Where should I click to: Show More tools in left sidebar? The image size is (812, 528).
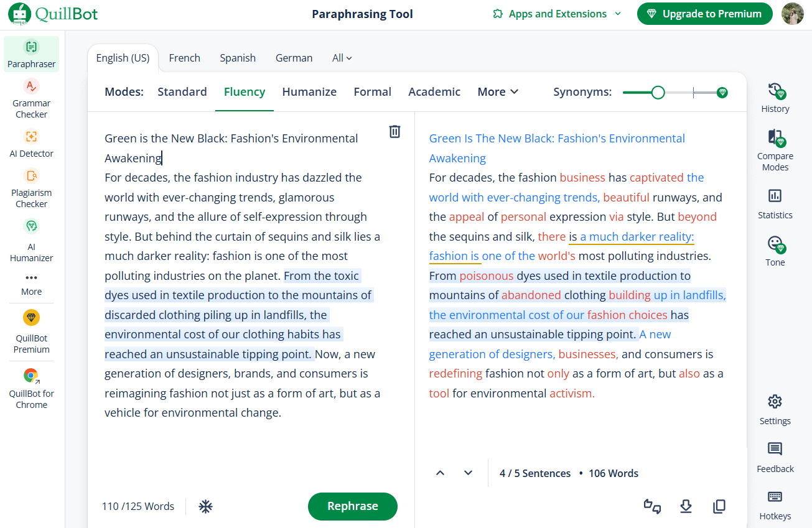click(31, 284)
